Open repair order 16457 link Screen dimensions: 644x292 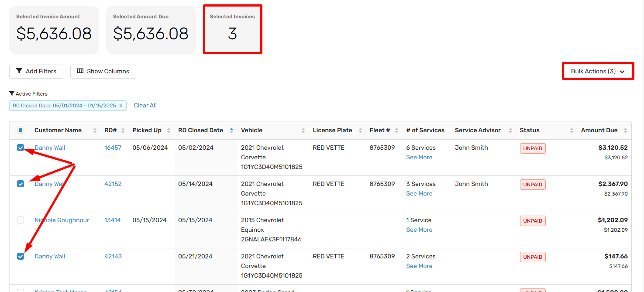(x=113, y=148)
